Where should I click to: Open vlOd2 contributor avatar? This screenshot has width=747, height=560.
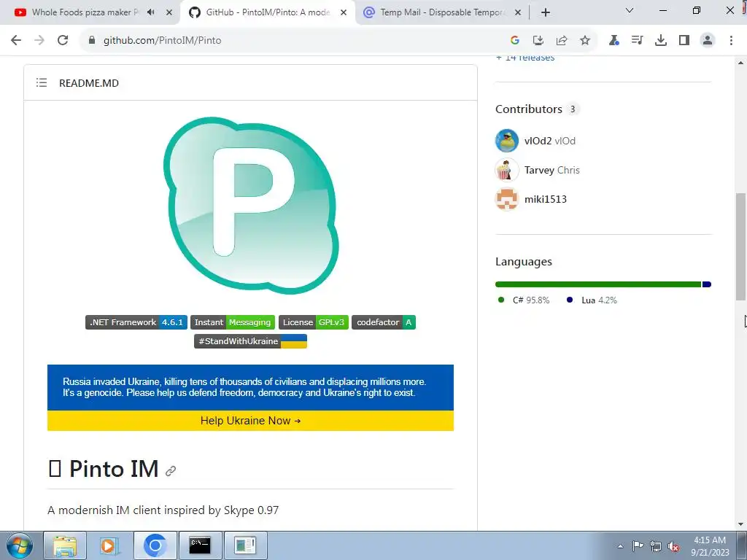[507, 141]
